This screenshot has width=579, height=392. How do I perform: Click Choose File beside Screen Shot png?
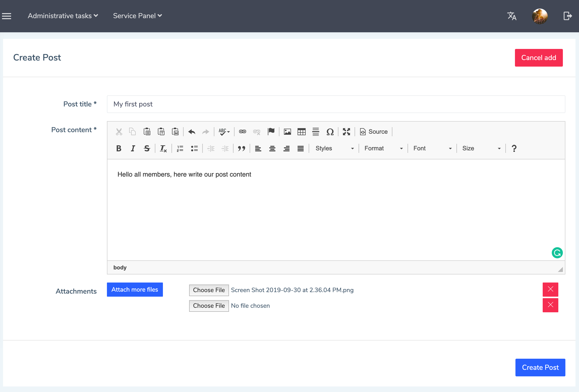point(209,290)
